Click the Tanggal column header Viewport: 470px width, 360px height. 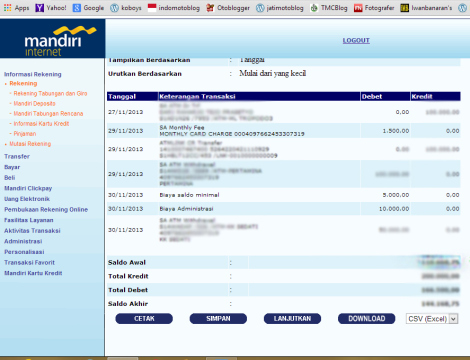[132, 96]
